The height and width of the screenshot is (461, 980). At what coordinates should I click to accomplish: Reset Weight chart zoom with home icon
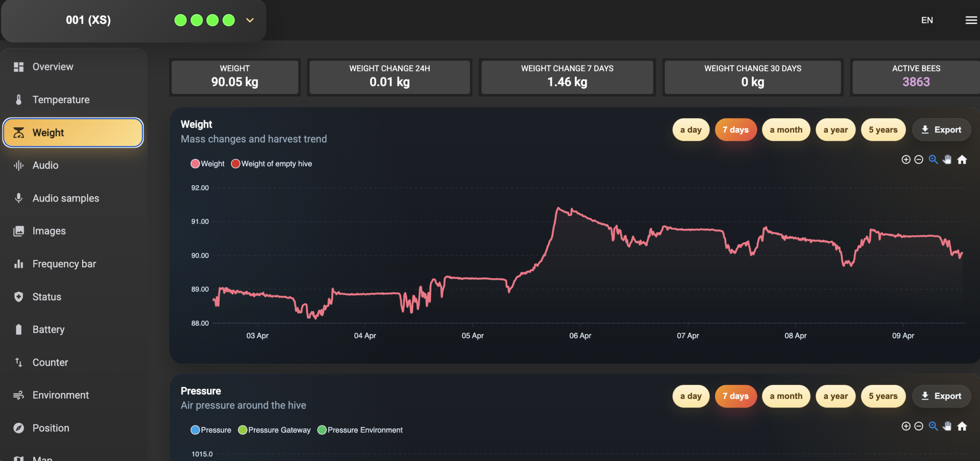pyautogui.click(x=962, y=160)
